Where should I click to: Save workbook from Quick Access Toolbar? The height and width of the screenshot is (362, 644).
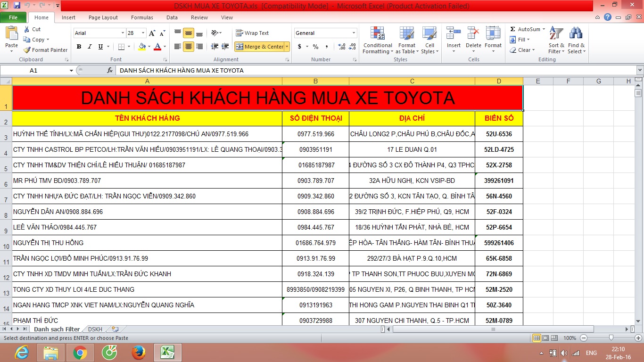point(17,6)
